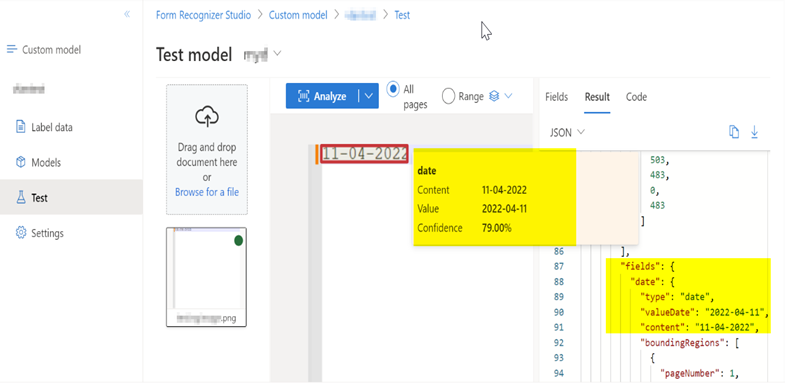The height and width of the screenshot is (383, 785).
Task: Click the Test flask icon
Action: coord(21,197)
